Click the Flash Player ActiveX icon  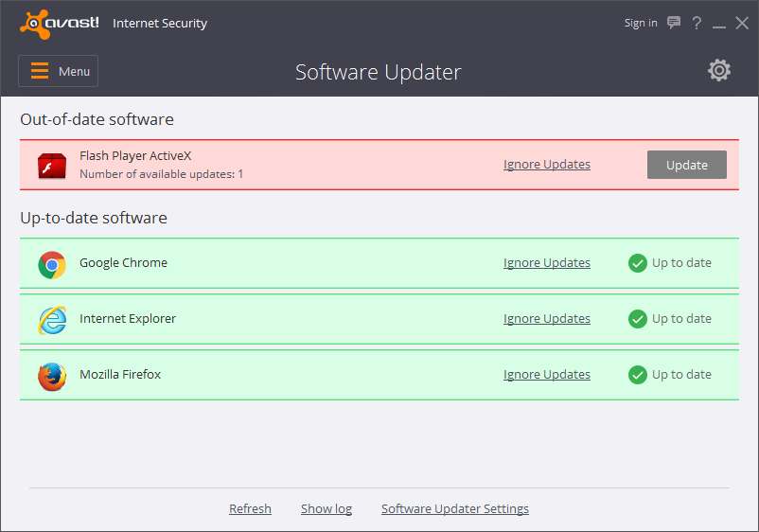click(x=52, y=166)
